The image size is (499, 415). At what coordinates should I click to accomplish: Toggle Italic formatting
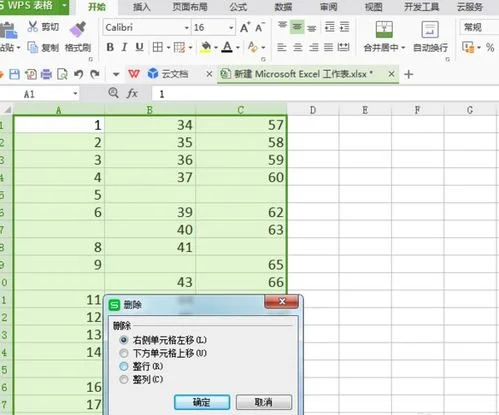pyautogui.click(x=124, y=47)
